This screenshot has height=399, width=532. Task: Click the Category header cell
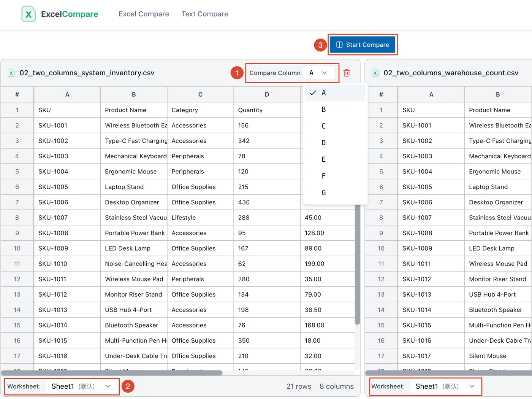(200, 110)
